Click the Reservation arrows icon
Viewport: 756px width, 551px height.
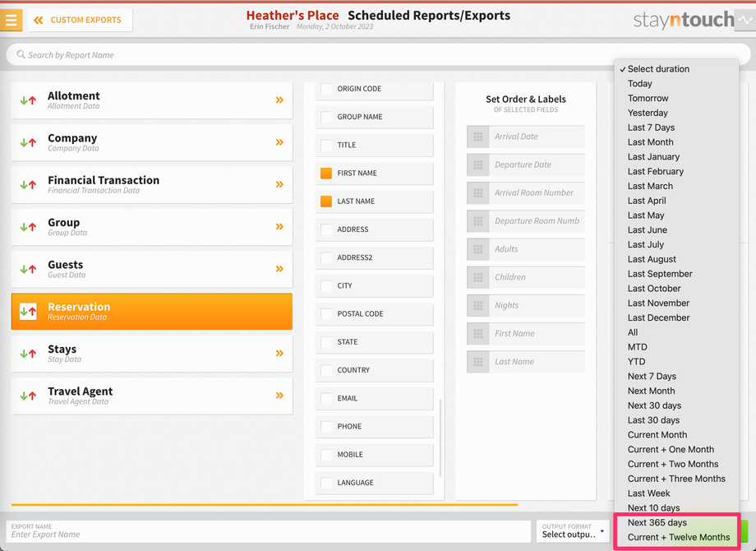[x=28, y=311]
